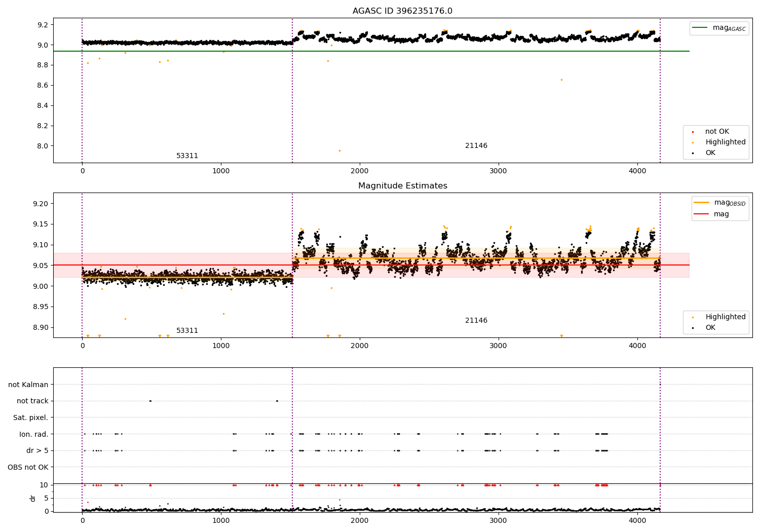Select the "Magnitude Estimates" subplot title
This screenshot has width=760, height=532.
pos(402,186)
